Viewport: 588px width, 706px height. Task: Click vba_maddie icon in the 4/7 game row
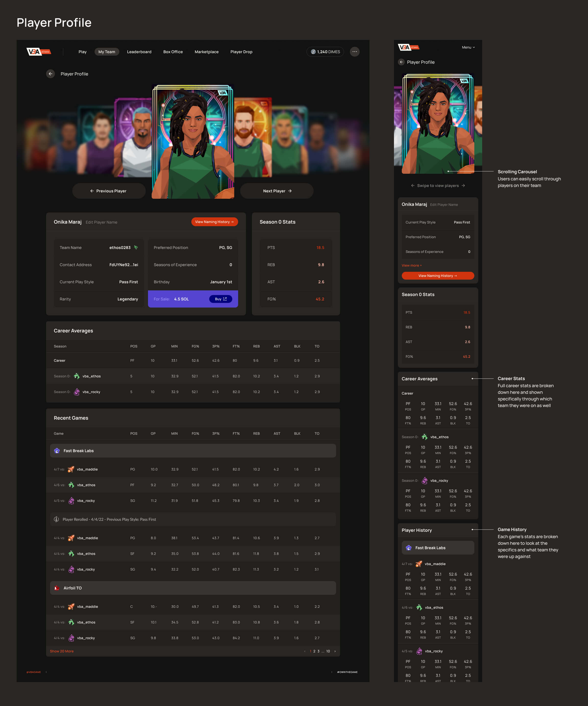point(71,469)
